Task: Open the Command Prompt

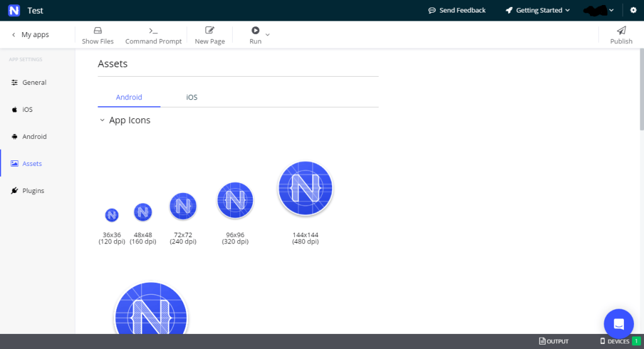Action: [153, 35]
